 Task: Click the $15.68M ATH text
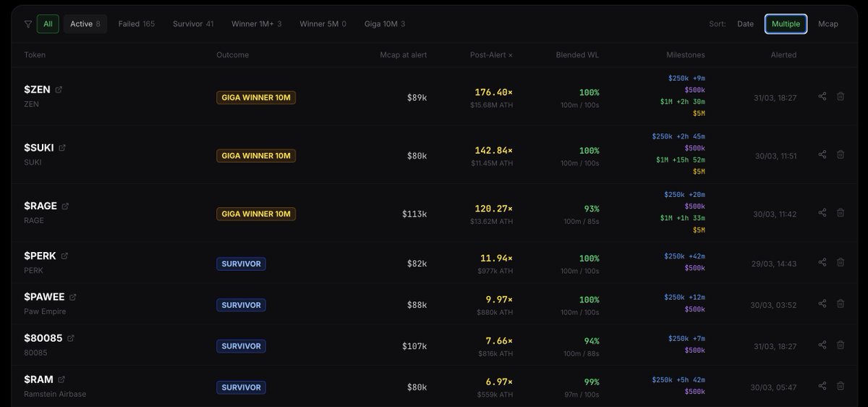click(x=491, y=105)
